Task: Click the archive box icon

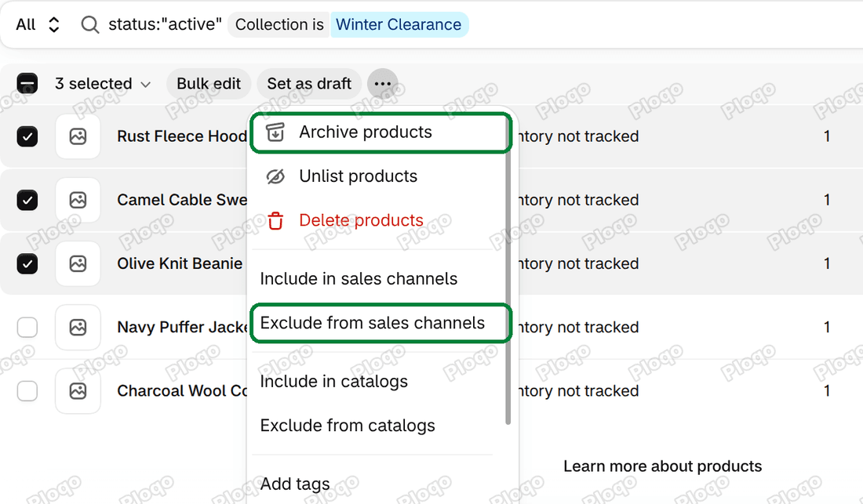Action: pyautogui.click(x=275, y=132)
